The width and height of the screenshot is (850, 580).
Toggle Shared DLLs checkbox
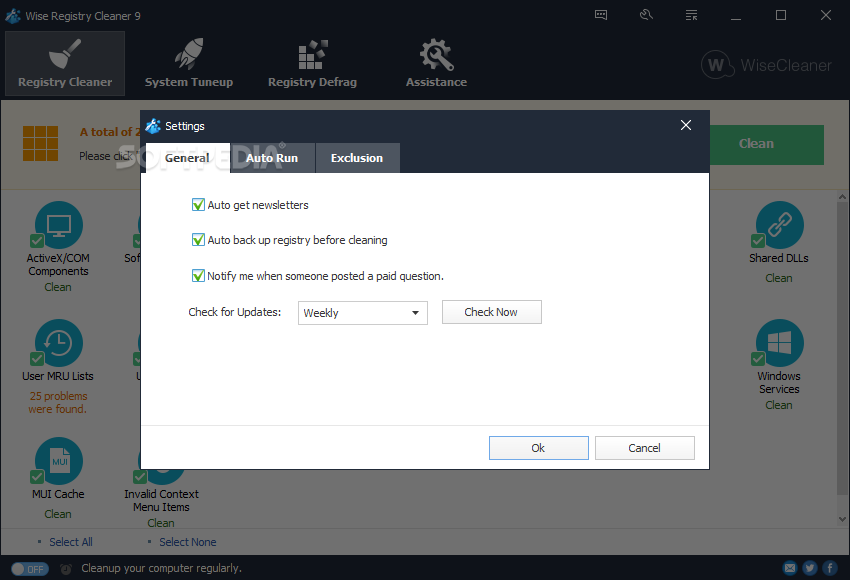(x=758, y=241)
